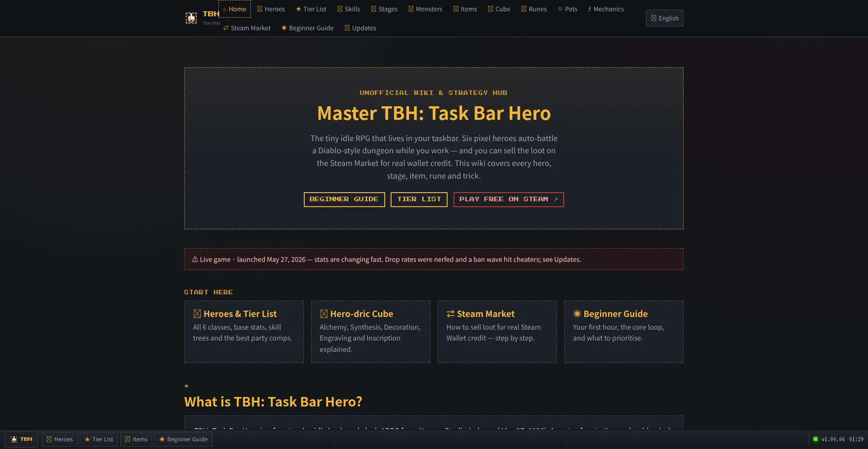Image resolution: width=868 pixels, height=449 pixels.
Task: Click the green status indicator in taskbar
Action: point(816,439)
